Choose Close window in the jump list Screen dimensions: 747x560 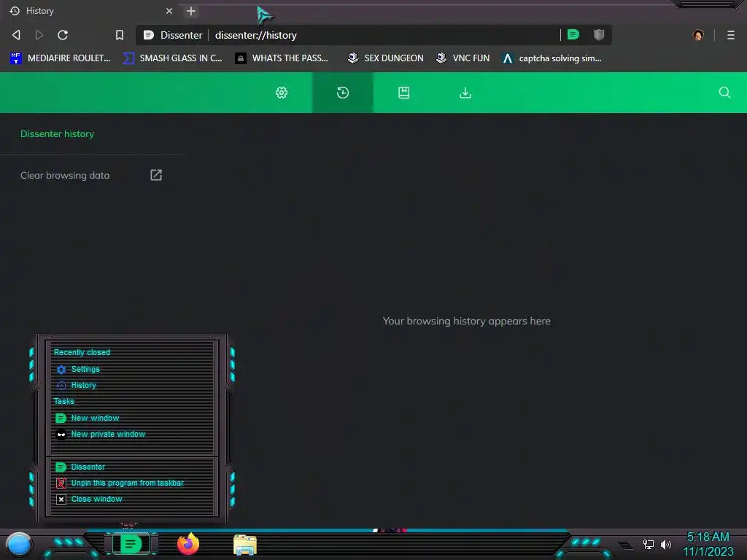click(132, 499)
